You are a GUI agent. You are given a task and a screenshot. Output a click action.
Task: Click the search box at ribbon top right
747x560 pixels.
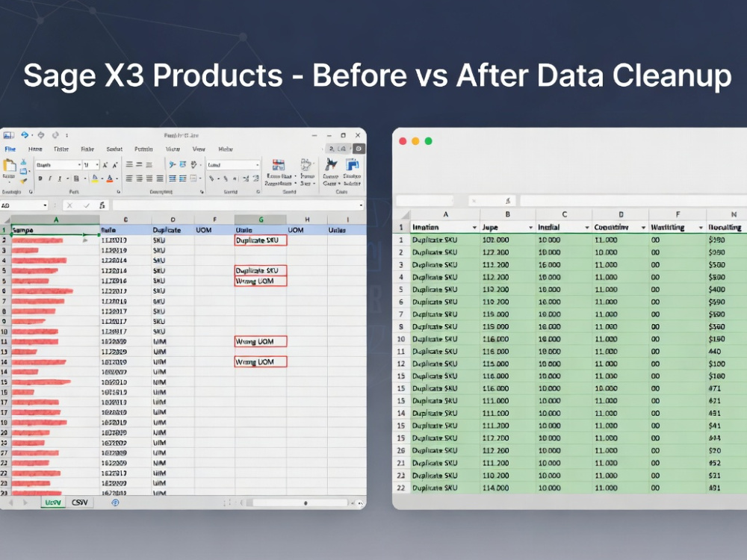[338, 149]
